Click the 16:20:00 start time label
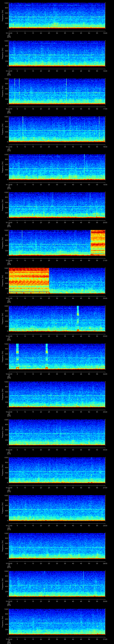The height and width of the screenshot is (644, 114). (9, 260)
